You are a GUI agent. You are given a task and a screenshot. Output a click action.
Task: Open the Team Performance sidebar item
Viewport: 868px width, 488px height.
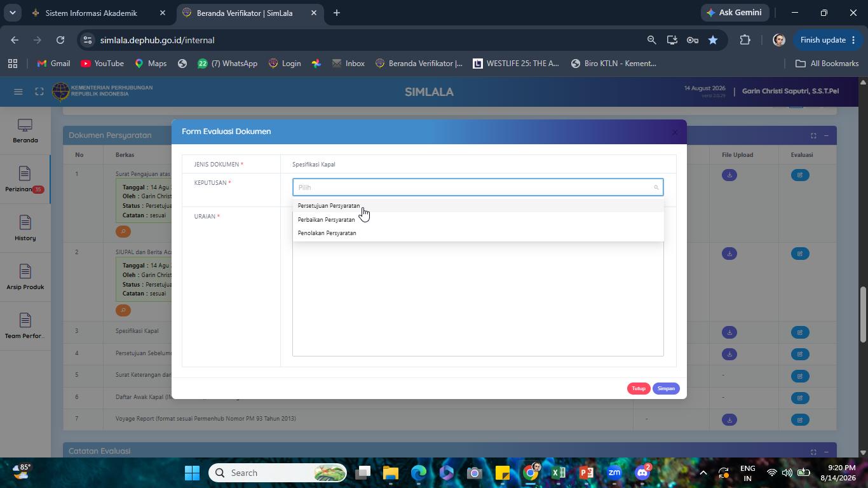pyautogui.click(x=25, y=327)
